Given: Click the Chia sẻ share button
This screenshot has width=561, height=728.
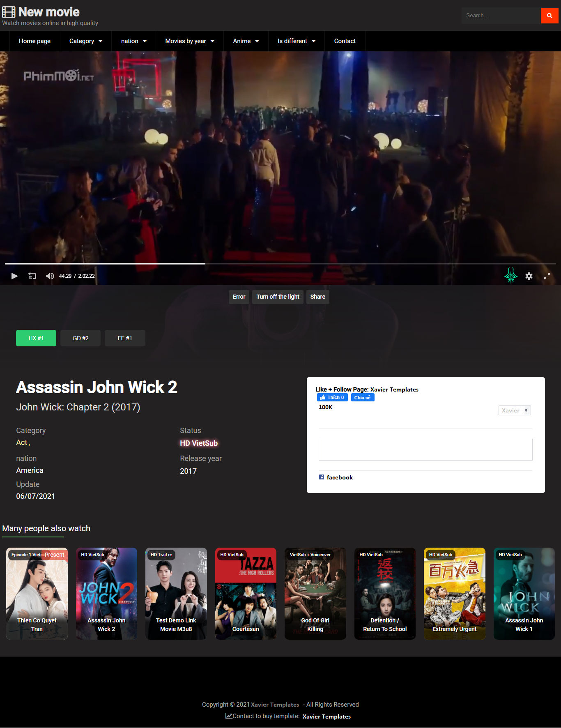Looking at the screenshot, I should [363, 397].
